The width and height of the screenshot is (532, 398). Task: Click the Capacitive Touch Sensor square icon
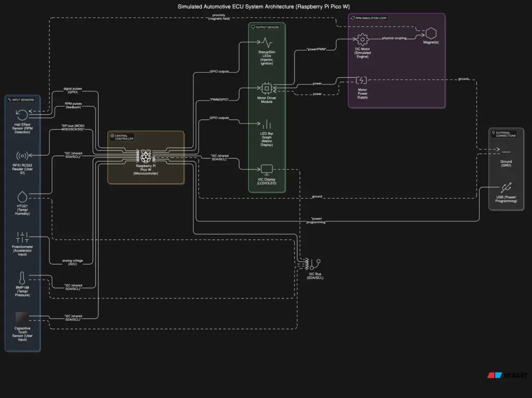coord(22,318)
